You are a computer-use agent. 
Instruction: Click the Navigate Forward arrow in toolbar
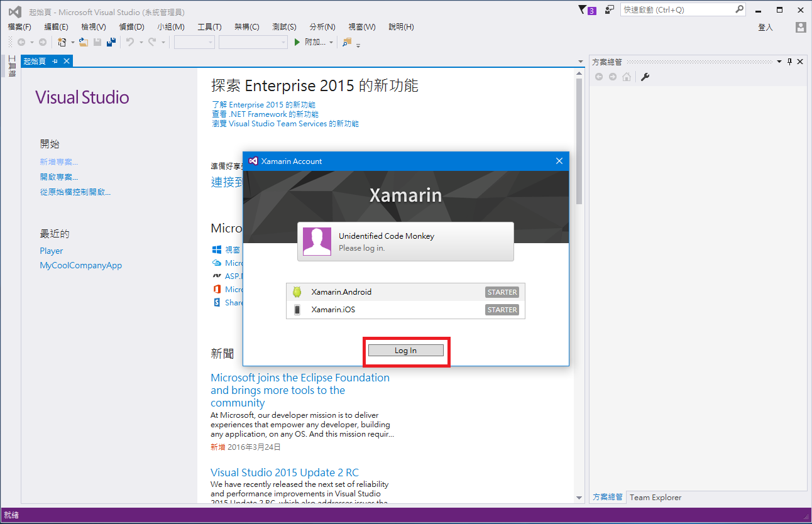43,42
